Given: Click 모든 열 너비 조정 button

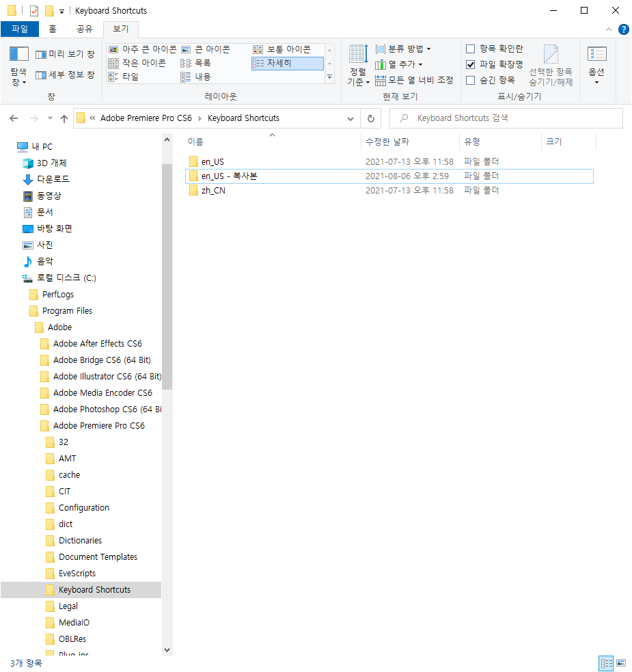Looking at the screenshot, I should (x=414, y=80).
